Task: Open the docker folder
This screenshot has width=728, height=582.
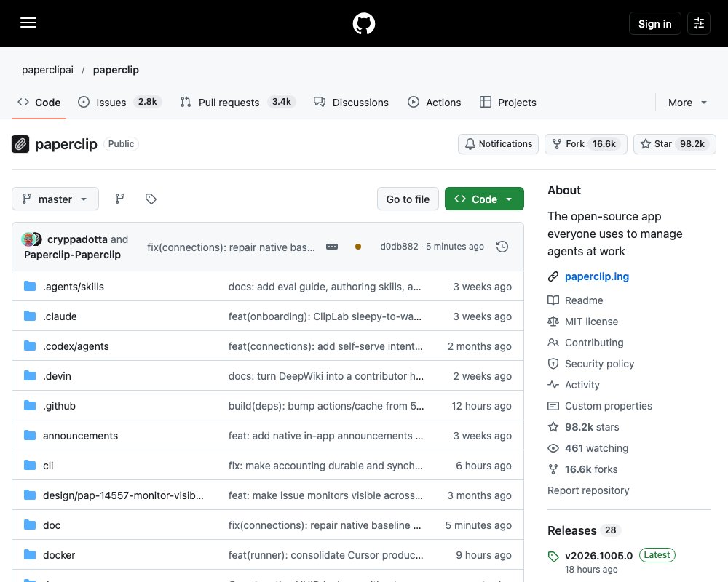Action: (59, 555)
